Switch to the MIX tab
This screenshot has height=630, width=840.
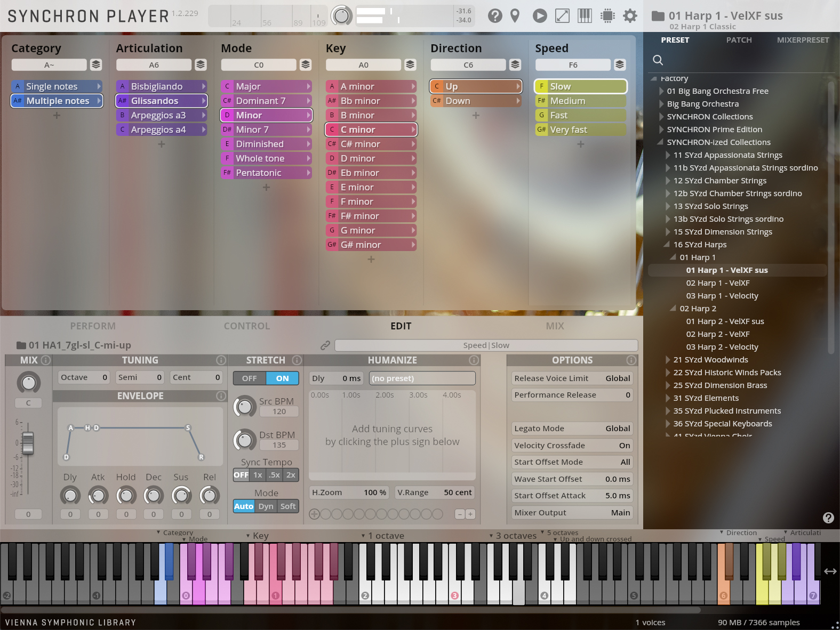point(555,326)
